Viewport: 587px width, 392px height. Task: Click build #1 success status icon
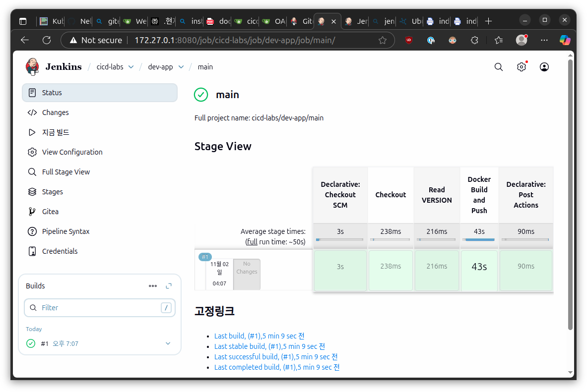31,343
